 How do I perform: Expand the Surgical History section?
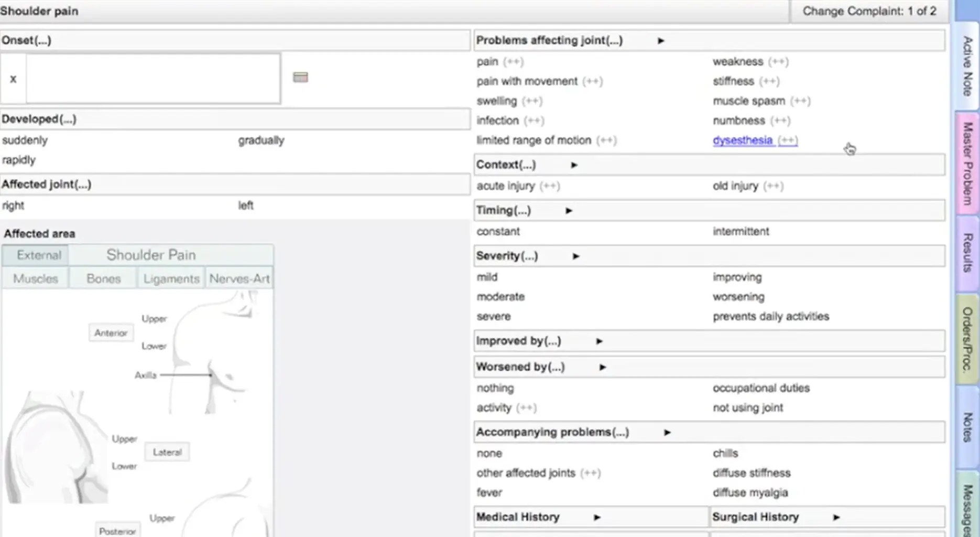(837, 517)
